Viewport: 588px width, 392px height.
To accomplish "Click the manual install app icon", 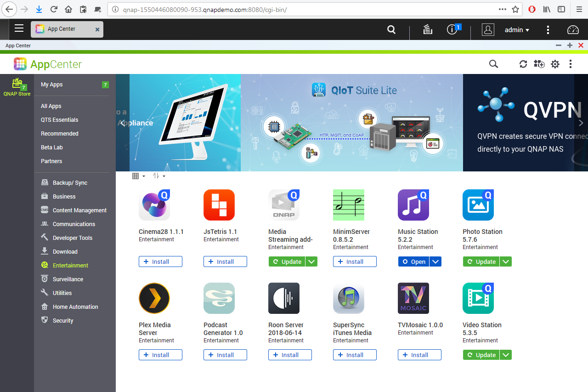I will coord(539,64).
